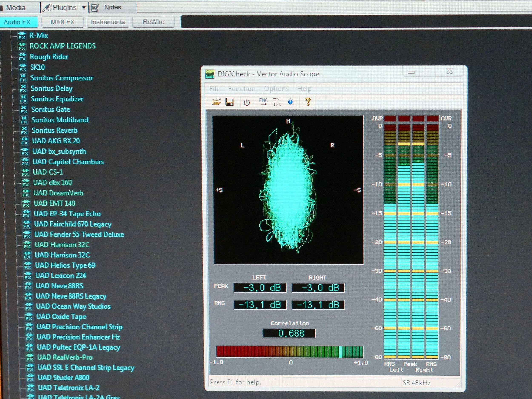Open the PlugIns dropdown arrow

point(84,8)
